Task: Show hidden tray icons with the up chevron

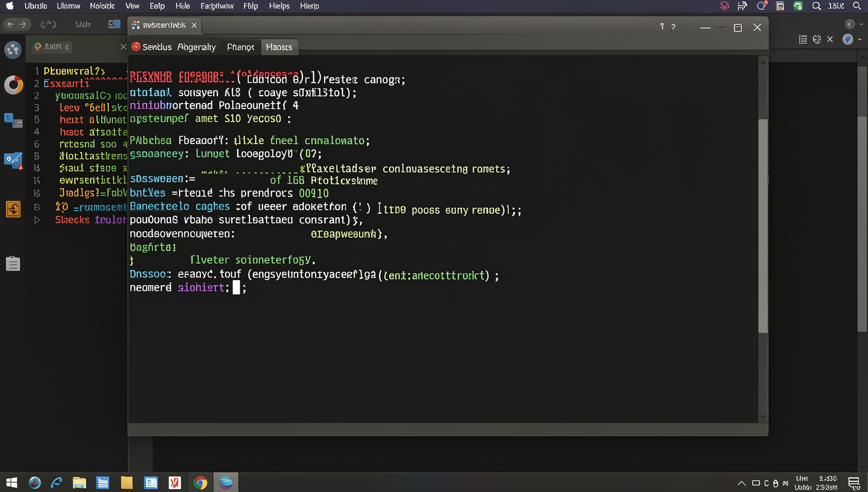Action: click(x=741, y=483)
